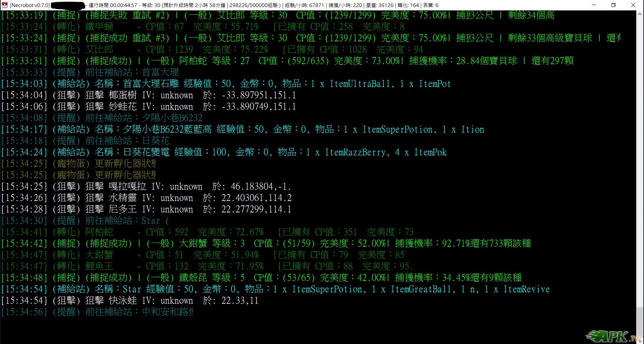Click "鯉魚王" in the transfer line
This screenshot has width=644, height=344.
(x=99, y=266)
